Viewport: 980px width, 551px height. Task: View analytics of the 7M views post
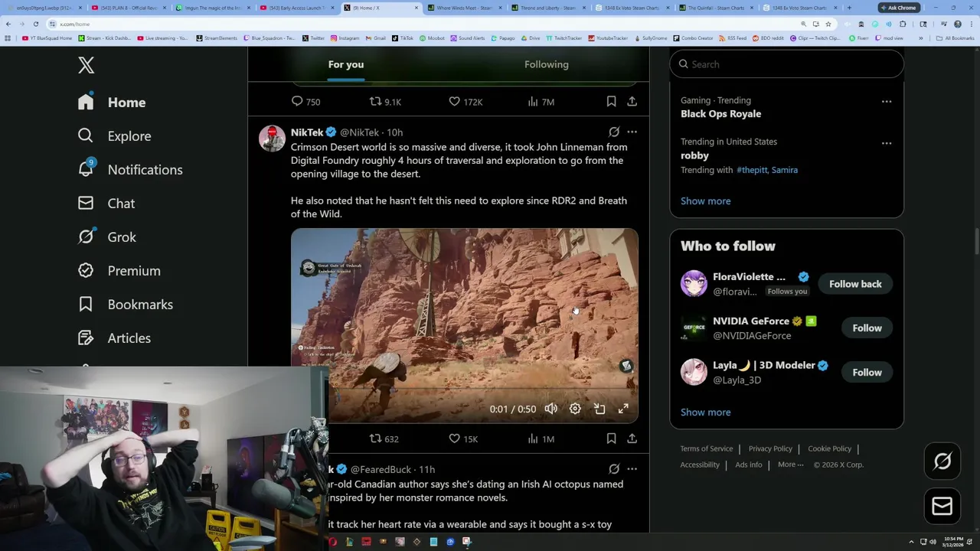pos(541,101)
